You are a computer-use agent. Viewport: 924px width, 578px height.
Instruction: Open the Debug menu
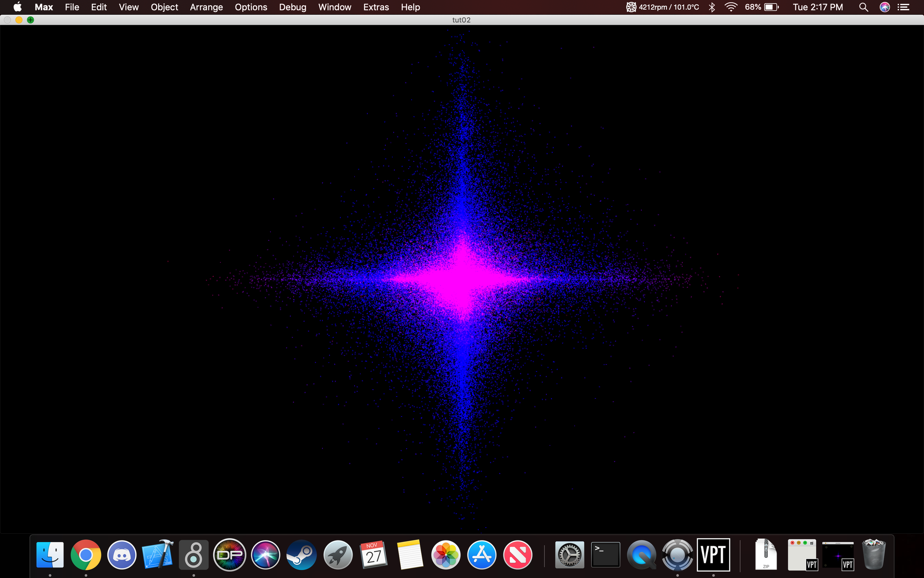293,7
